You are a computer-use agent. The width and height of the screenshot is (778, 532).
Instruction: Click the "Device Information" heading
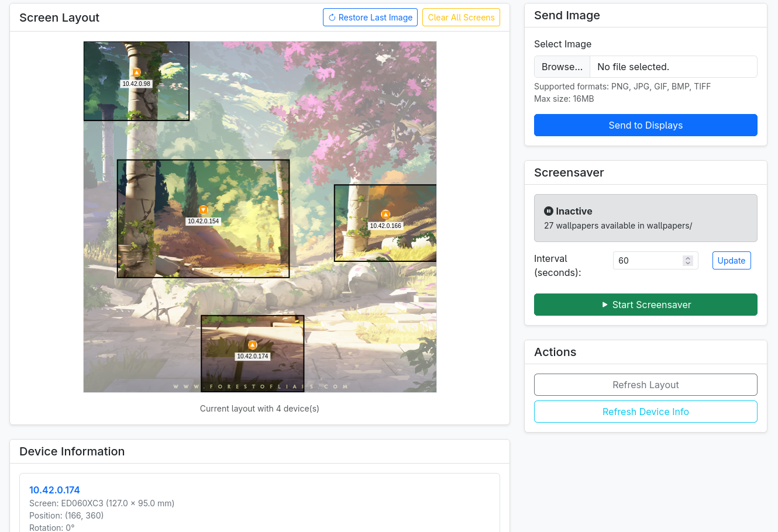pyautogui.click(x=72, y=451)
